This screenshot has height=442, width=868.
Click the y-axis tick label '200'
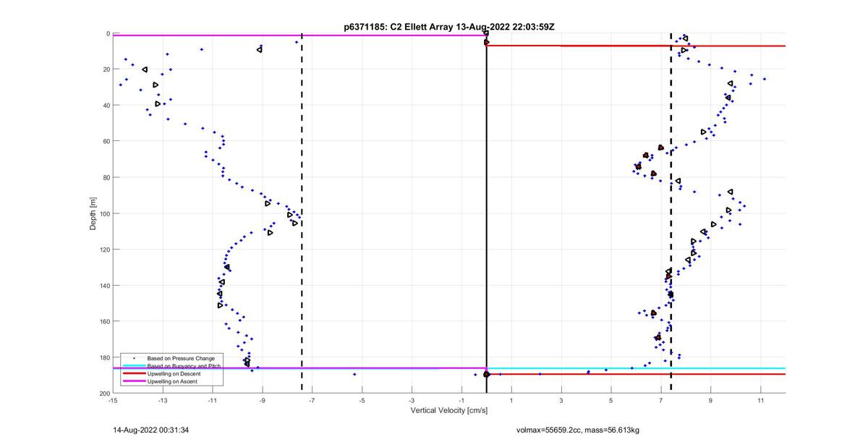[x=104, y=394]
